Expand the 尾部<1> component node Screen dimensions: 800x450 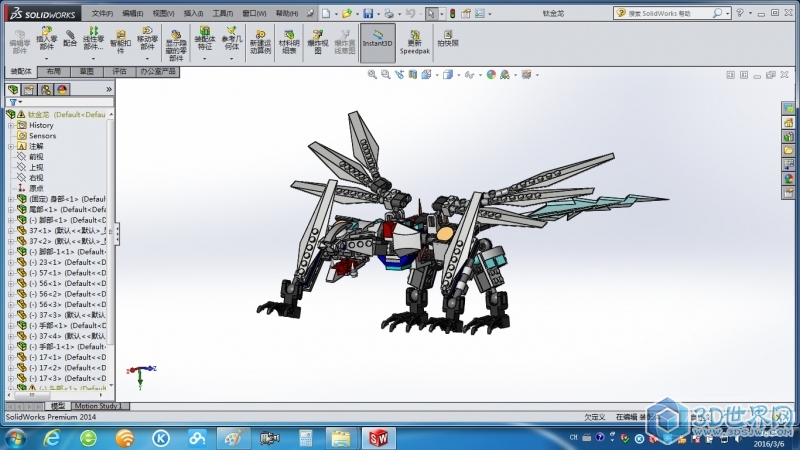click(11, 209)
